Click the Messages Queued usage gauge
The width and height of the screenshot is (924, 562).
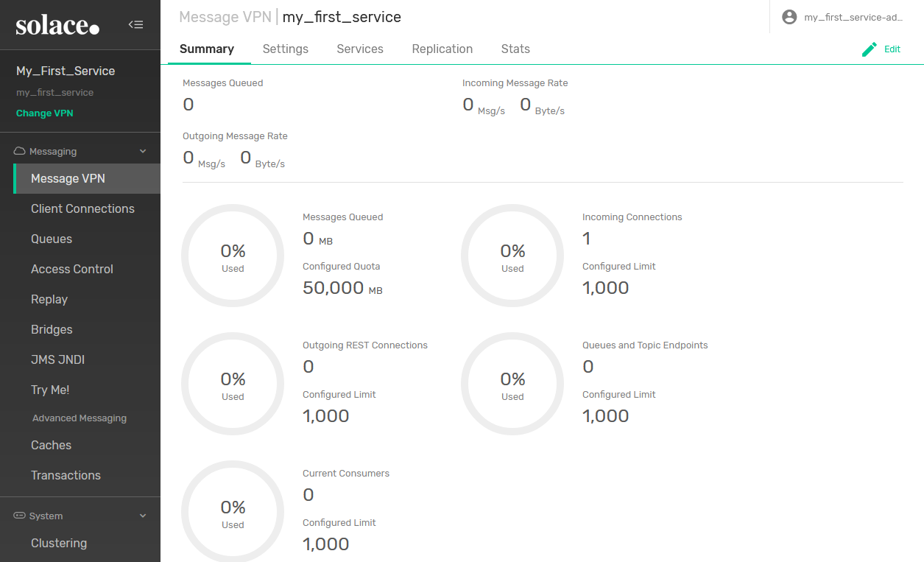click(233, 256)
